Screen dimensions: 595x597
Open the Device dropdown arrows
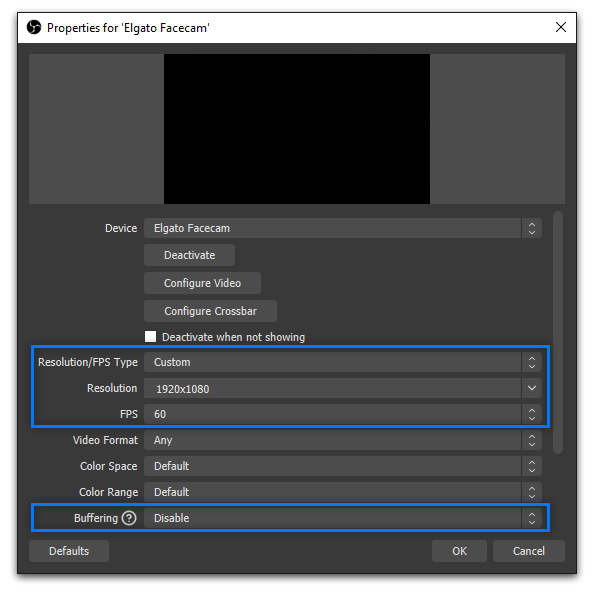(532, 228)
